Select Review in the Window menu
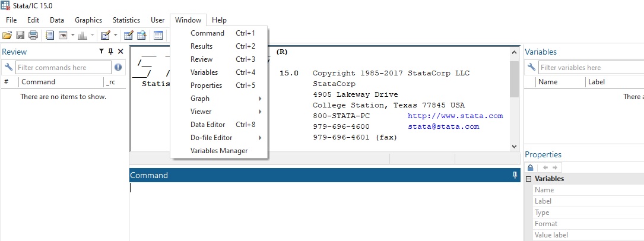Viewport: 644px width, 241px height. [219, 59]
